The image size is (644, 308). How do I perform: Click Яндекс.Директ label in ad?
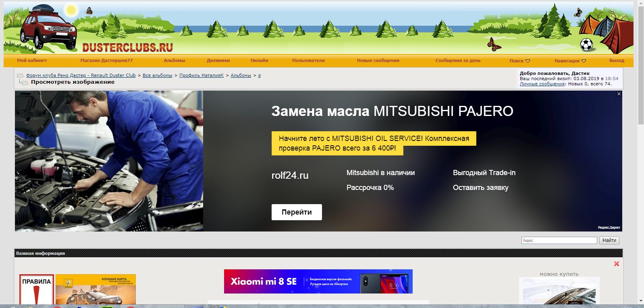tap(609, 227)
